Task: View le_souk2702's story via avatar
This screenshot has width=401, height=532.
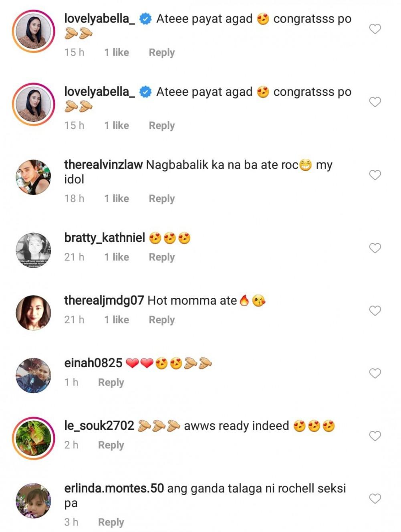Action: 33,438
